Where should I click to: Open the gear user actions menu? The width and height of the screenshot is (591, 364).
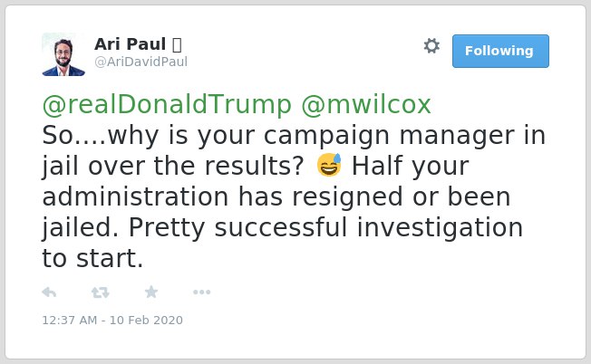pyautogui.click(x=431, y=46)
